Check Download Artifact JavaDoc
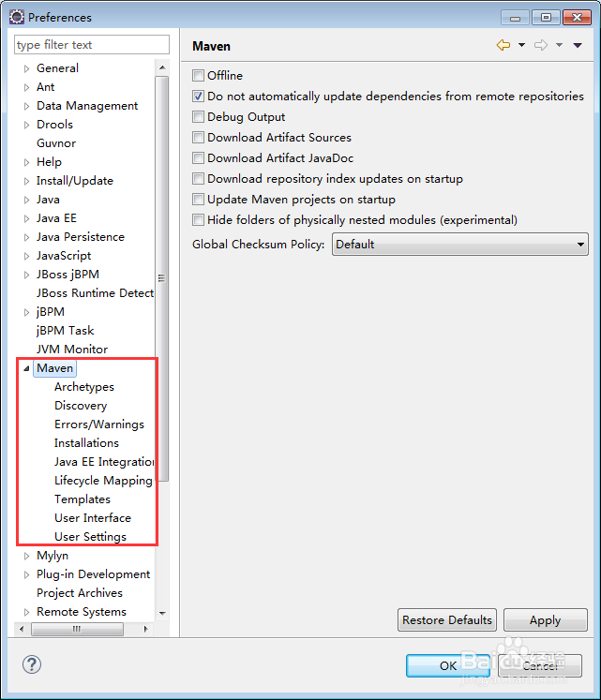 (199, 157)
